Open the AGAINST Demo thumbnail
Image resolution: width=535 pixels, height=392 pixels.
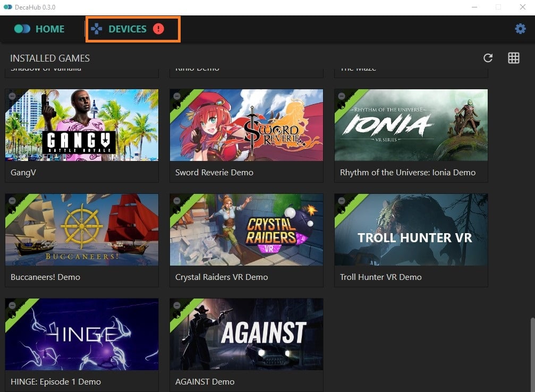pos(247,334)
